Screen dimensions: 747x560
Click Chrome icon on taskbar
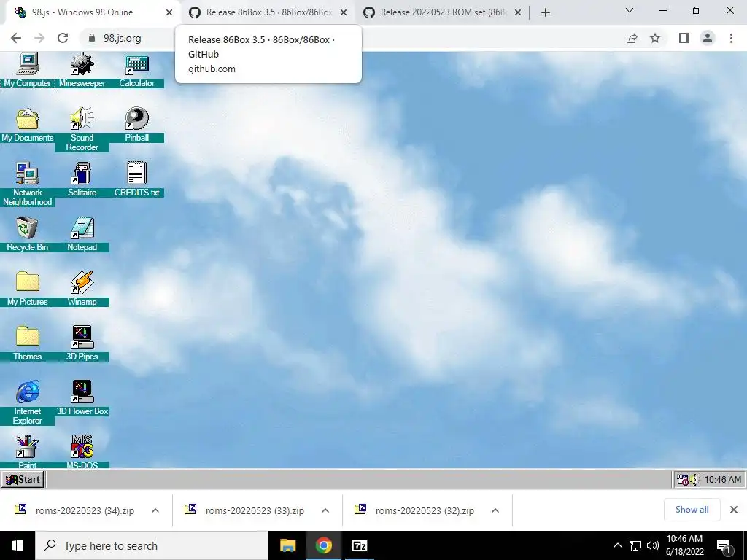[x=323, y=545]
